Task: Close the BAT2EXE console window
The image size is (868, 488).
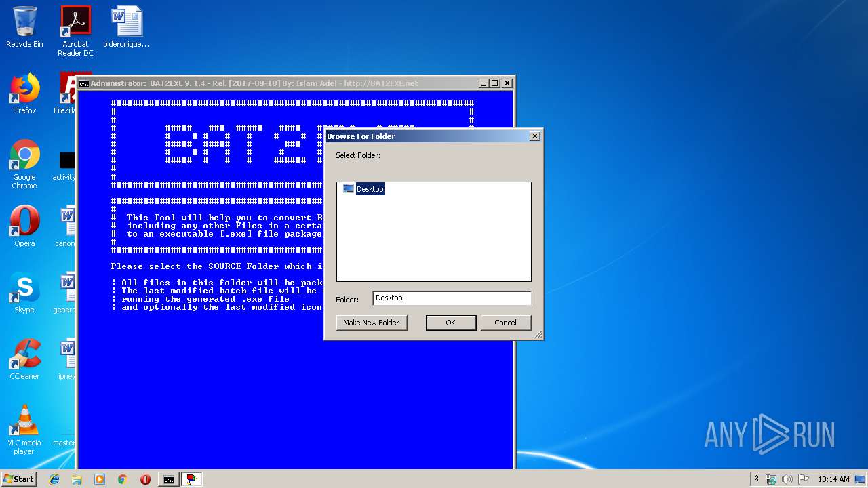Action: pyautogui.click(x=507, y=83)
